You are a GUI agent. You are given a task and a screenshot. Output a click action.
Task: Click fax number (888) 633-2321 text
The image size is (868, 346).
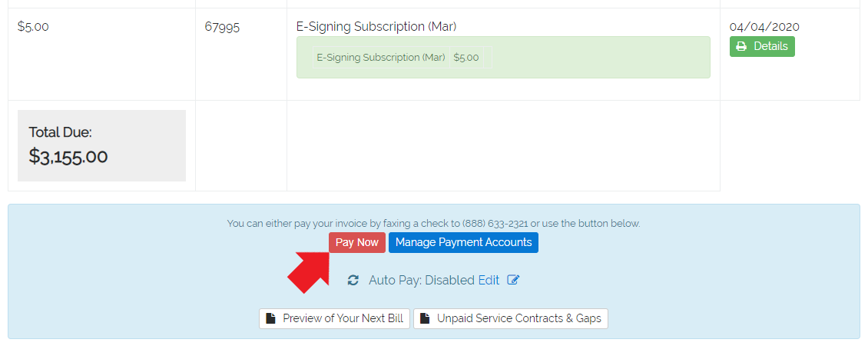[x=496, y=224]
